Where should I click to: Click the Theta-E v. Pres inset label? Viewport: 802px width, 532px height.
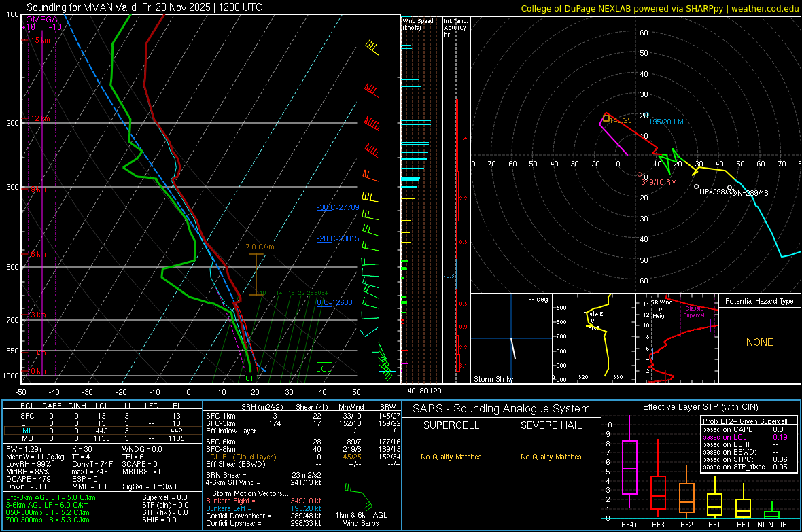(x=593, y=321)
